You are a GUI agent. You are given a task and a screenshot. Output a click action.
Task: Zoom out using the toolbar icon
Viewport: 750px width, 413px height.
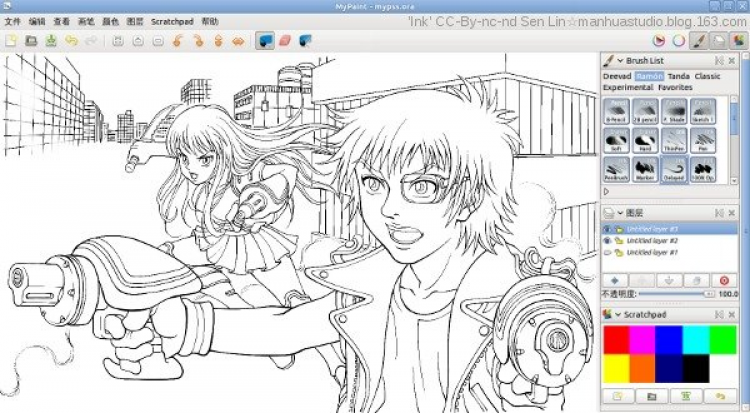click(x=158, y=41)
